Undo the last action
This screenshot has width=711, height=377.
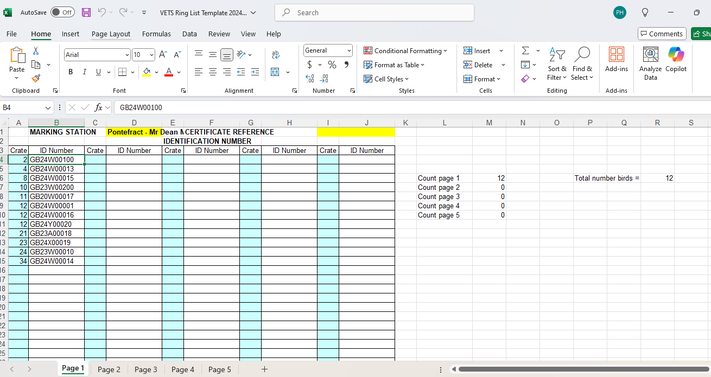pos(102,13)
